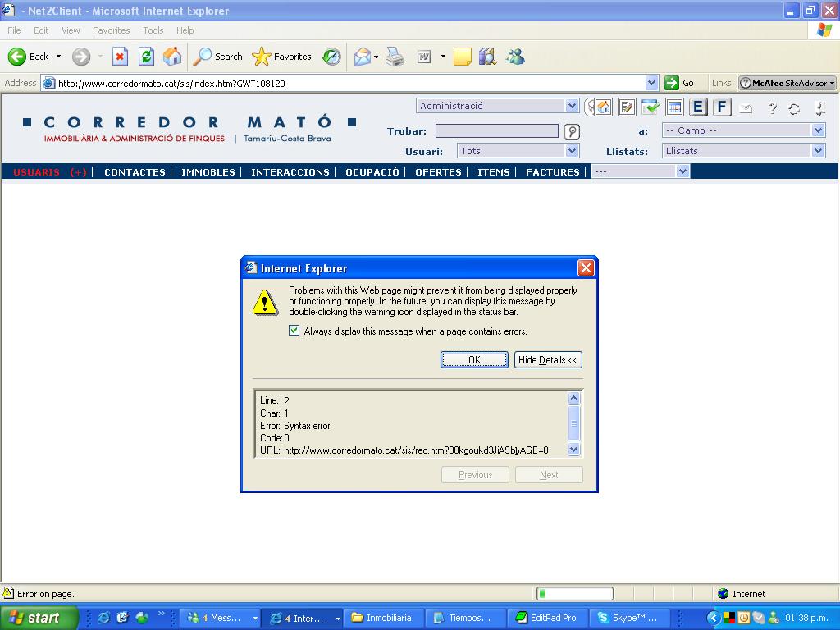Screen dimensions: 840x630
Task: Click the notepad with pencil icon
Action: pyautogui.click(x=626, y=107)
